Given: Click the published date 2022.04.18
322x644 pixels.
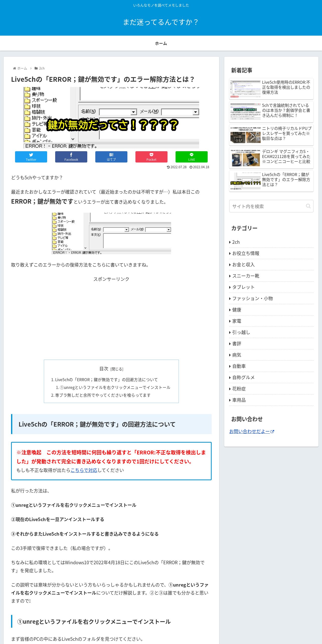Looking at the screenshot, I should pos(199,167).
